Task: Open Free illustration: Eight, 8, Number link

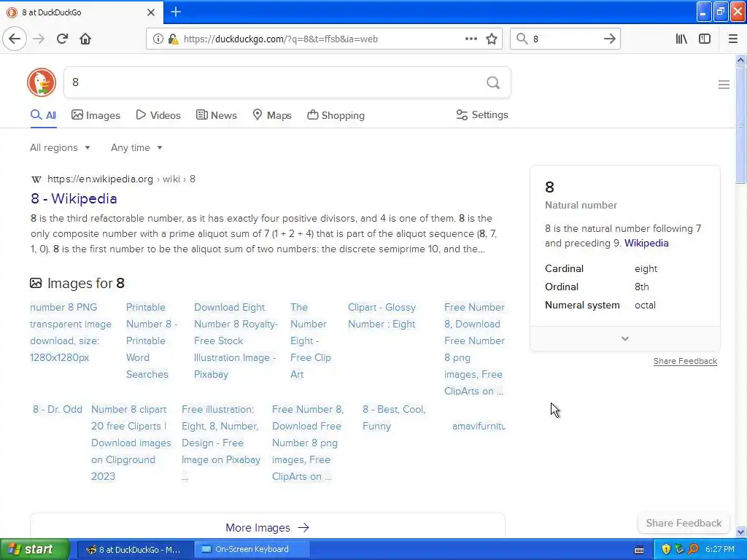Action: point(221,443)
